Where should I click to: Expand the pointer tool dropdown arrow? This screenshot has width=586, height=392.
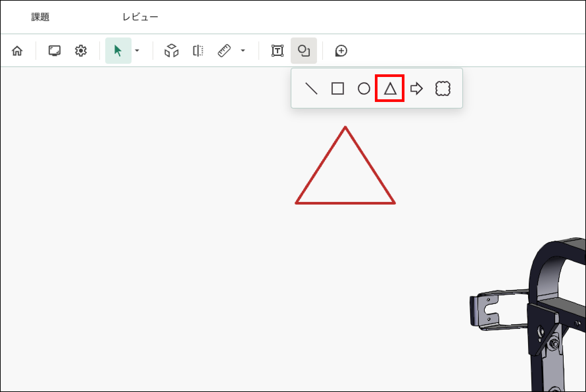137,51
